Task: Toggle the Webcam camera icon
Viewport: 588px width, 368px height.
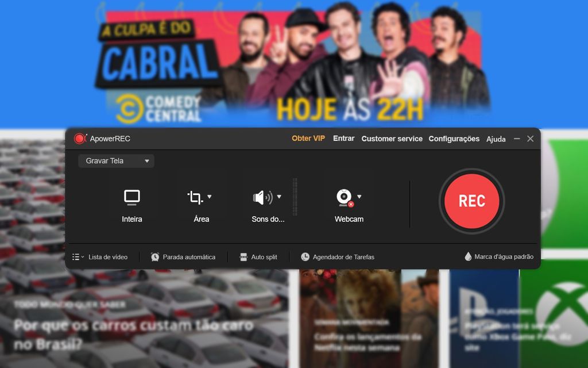Action: click(344, 197)
